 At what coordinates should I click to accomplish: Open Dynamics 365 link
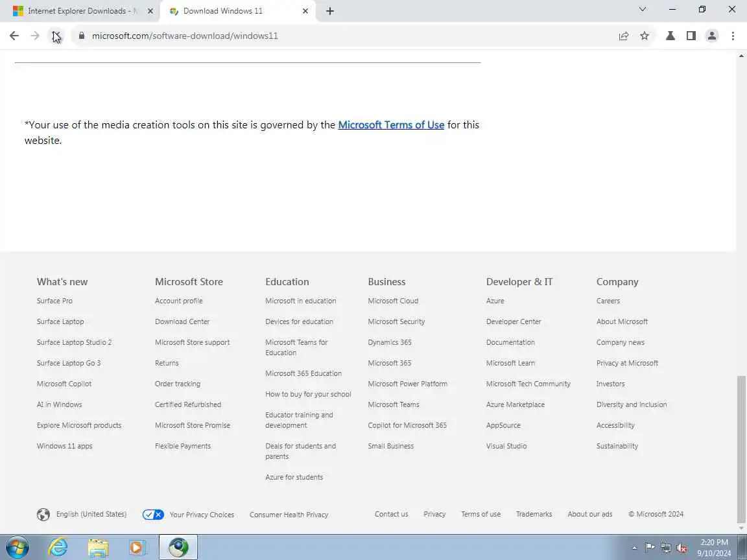point(390,342)
